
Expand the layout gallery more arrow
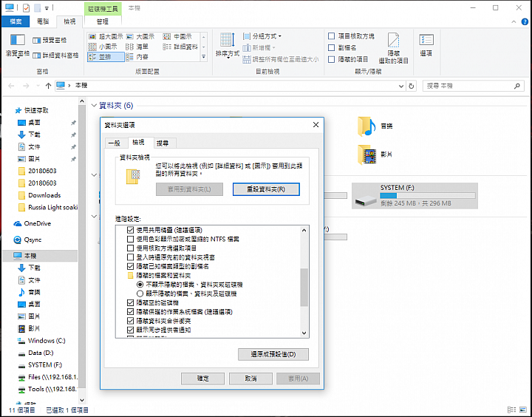(x=204, y=57)
